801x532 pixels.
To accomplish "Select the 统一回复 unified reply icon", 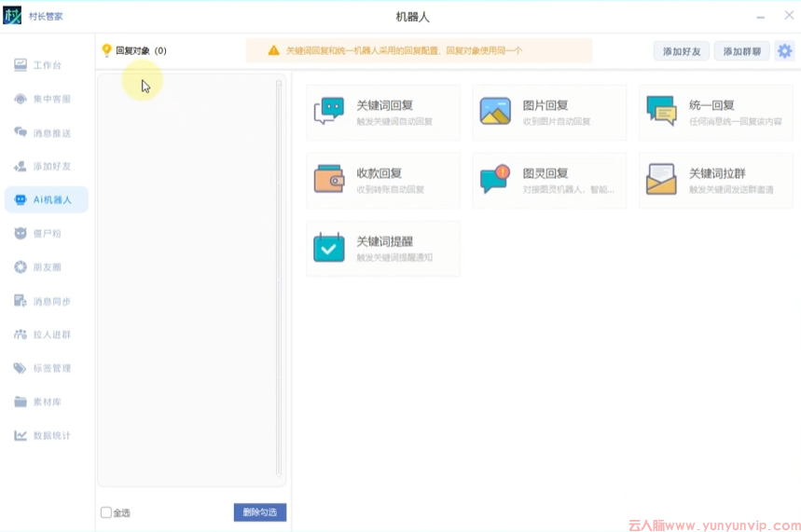I will click(661, 111).
